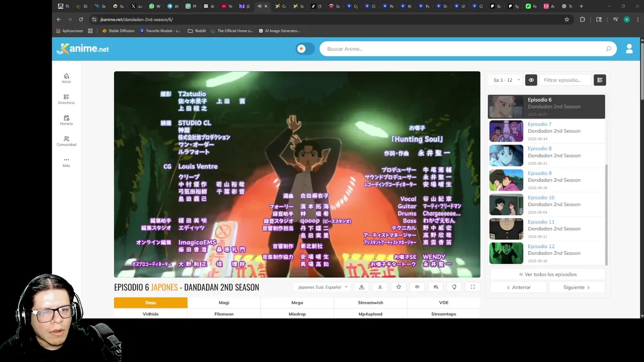The width and height of the screenshot is (644, 362).
Task: Open the Aplicaciones bookmark shortcut
Action: tap(69, 31)
